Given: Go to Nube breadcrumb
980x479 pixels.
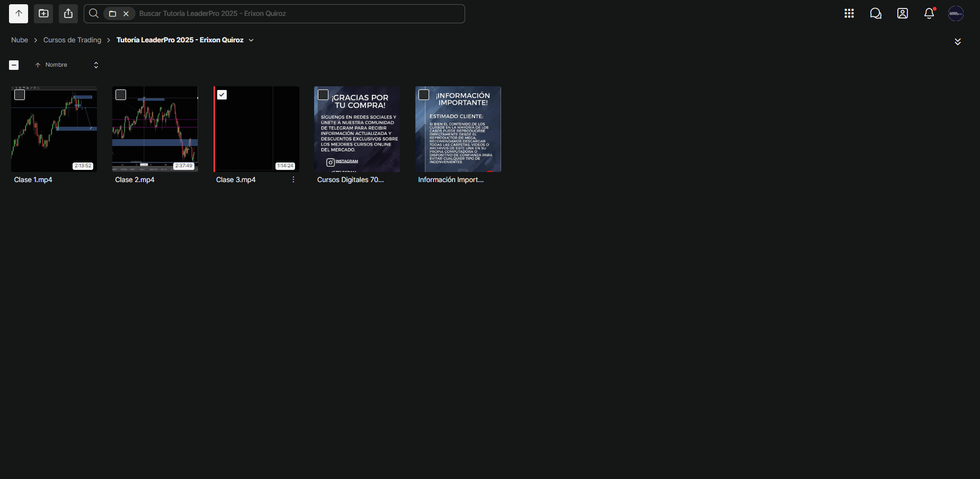Looking at the screenshot, I should pyautogui.click(x=20, y=40).
